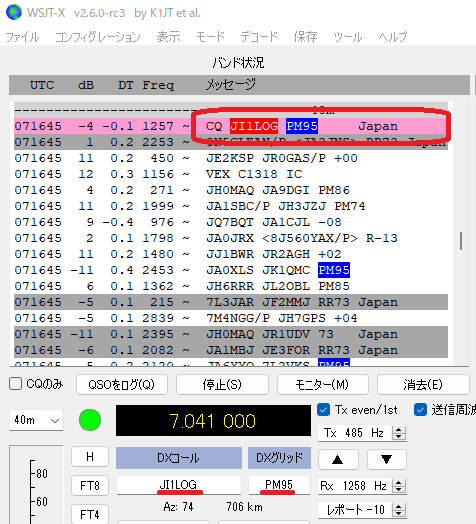
Task: Decrease the Tx 485 Hz value
Action: point(398,436)
